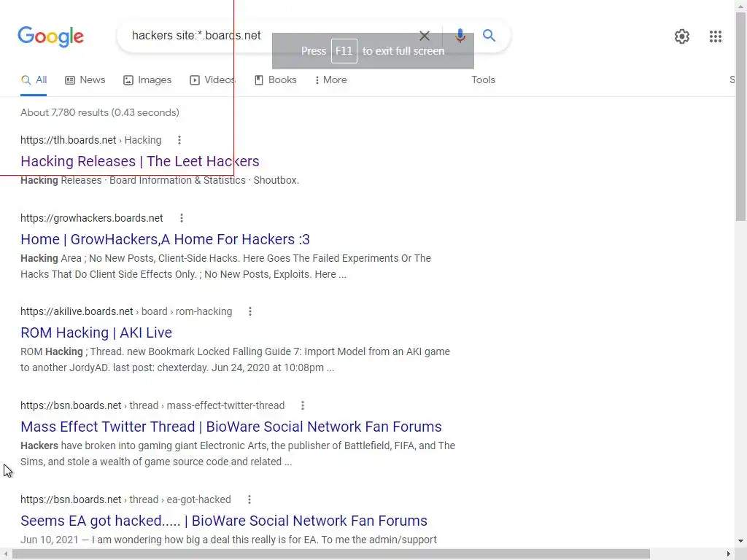Open options for mass-effect-twitter-thread result
The height and width of the screenshot is (560, 747).
(303, 405)
